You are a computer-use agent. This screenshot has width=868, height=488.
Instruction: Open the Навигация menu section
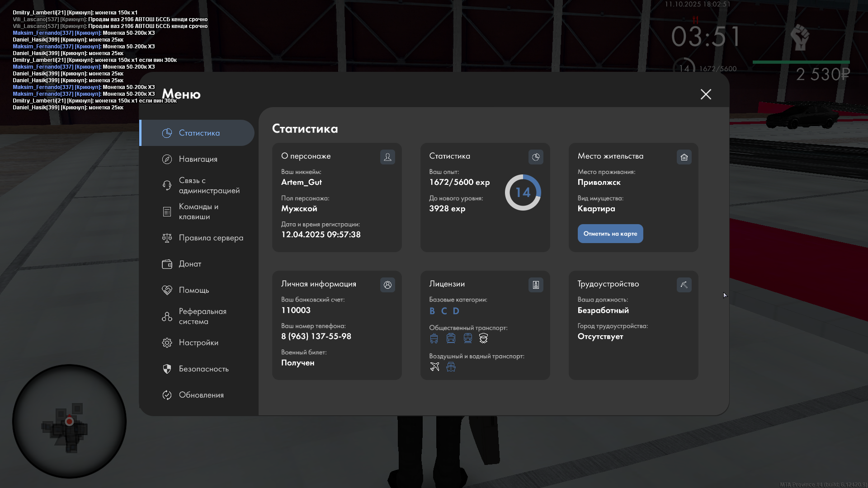(x=198, y=159)
